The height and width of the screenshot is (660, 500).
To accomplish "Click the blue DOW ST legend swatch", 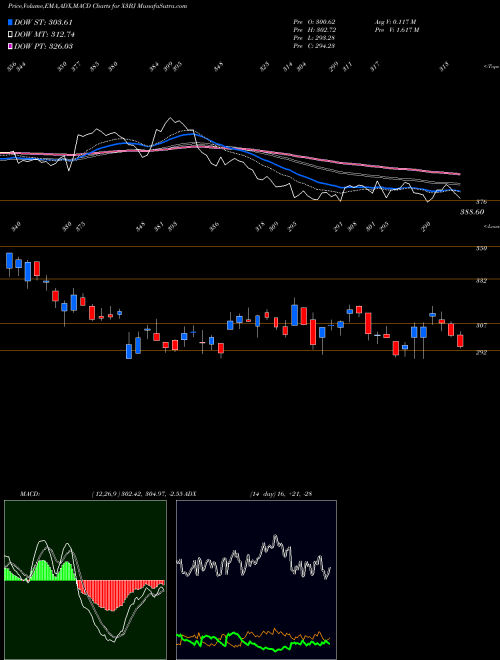I will [10, 22].
